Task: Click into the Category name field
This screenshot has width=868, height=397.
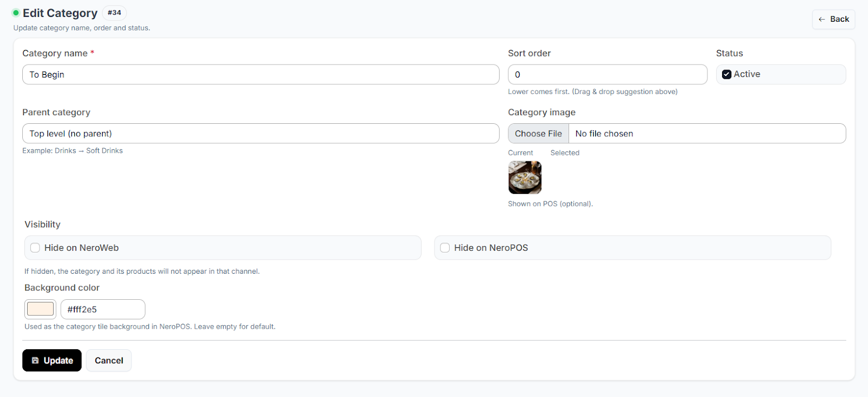Action: tap(260, 74)
